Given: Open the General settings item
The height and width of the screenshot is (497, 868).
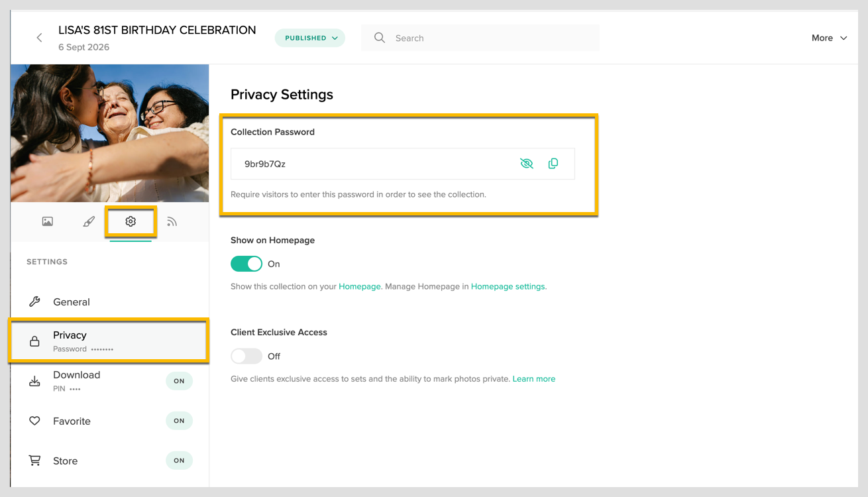Looking at the screenshot, I should [109, 302].
